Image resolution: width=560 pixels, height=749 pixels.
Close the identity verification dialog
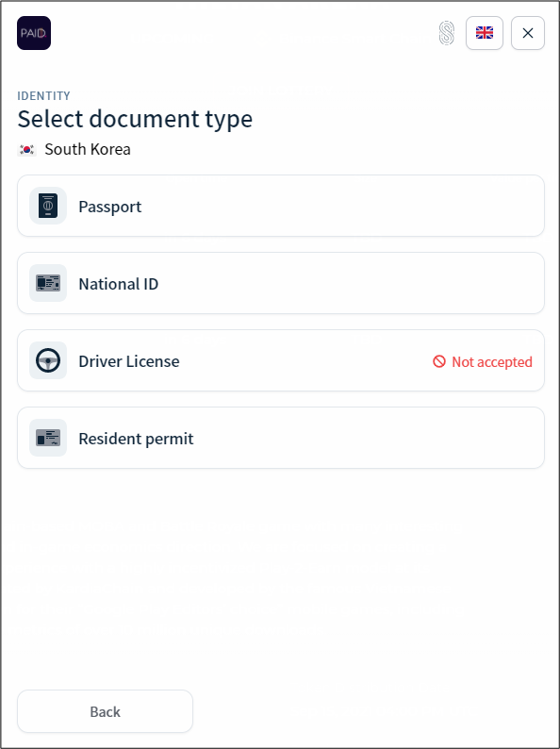tap(528, 33)
